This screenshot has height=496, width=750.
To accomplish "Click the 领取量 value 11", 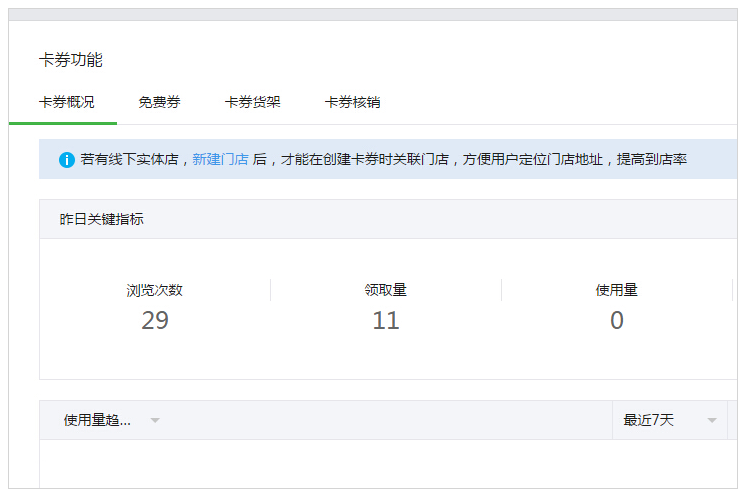I will (x=386, y=320).
